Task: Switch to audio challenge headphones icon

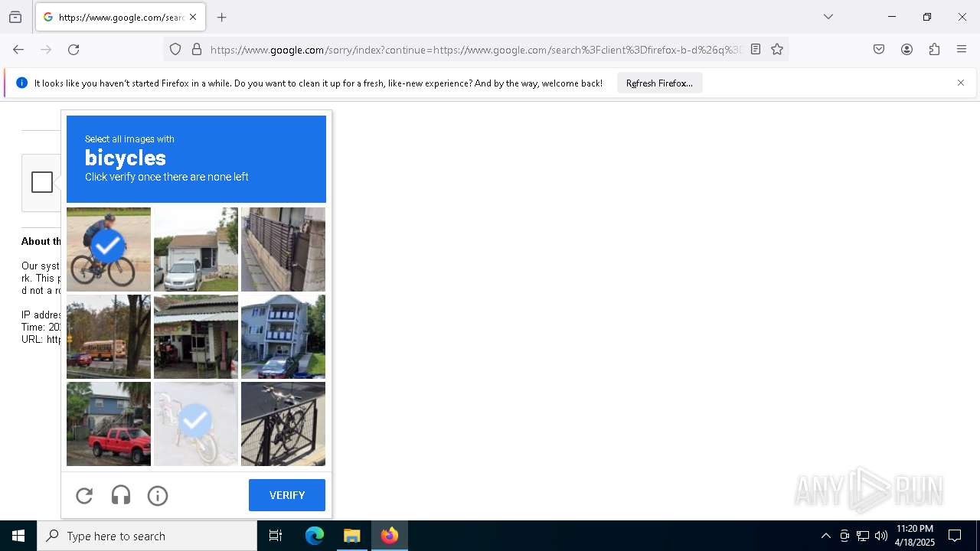Action: click(121, 496)
